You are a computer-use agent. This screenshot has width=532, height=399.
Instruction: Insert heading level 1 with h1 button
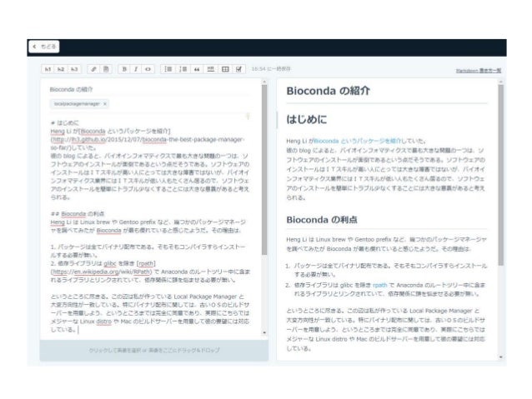pyautogui.click(x=48, y=69)
